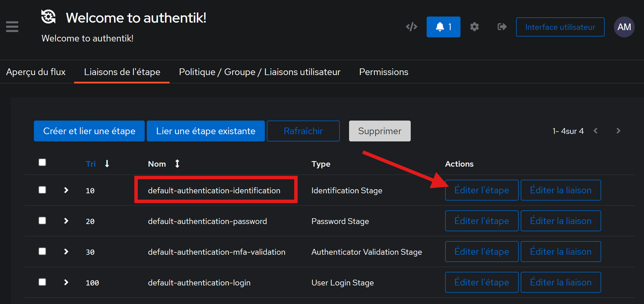Open the API drawer code icon

point(411,27)
